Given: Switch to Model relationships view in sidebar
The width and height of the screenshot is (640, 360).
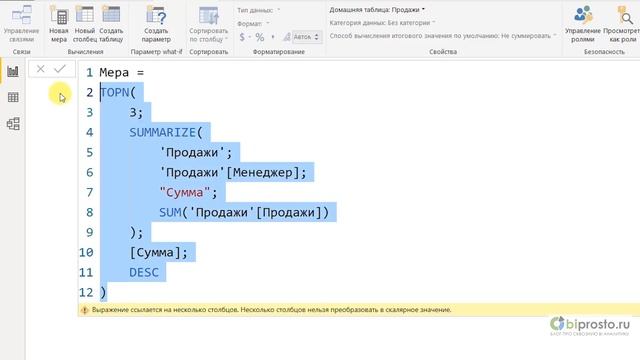Looking at the screenshot, I should tap(13, 124).
